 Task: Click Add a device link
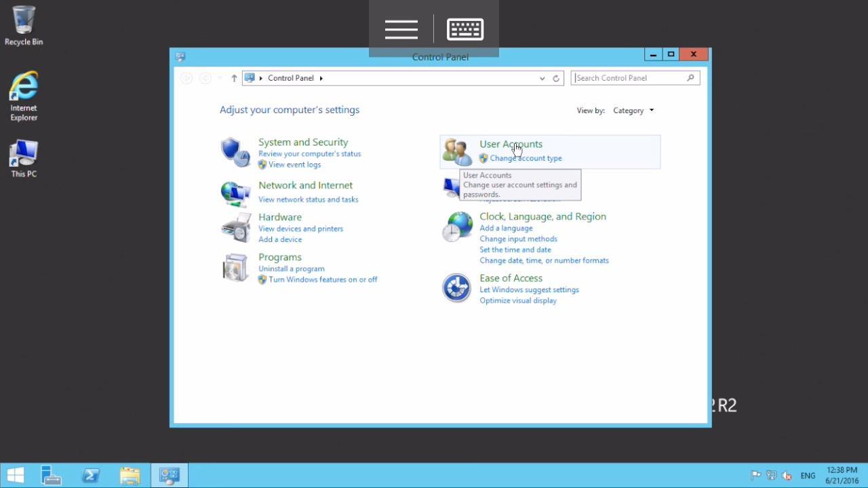[280, 239]
